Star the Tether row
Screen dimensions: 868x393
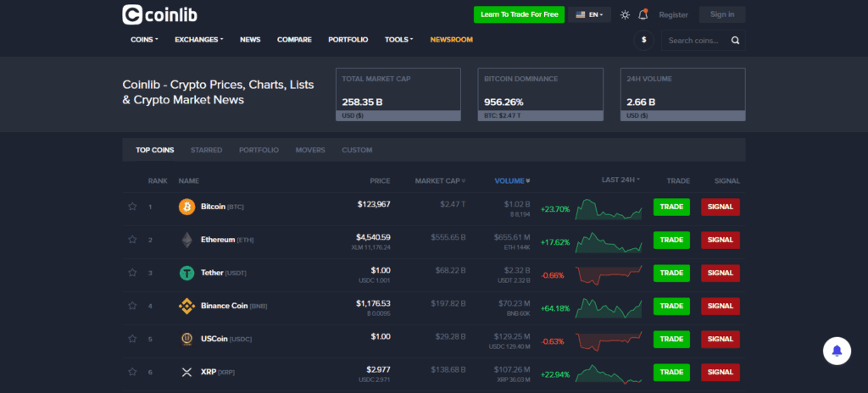[x=132, y=273]
